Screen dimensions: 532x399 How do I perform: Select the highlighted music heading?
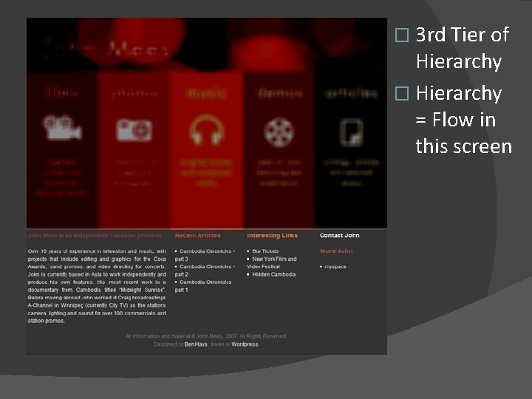coord(206,93)
